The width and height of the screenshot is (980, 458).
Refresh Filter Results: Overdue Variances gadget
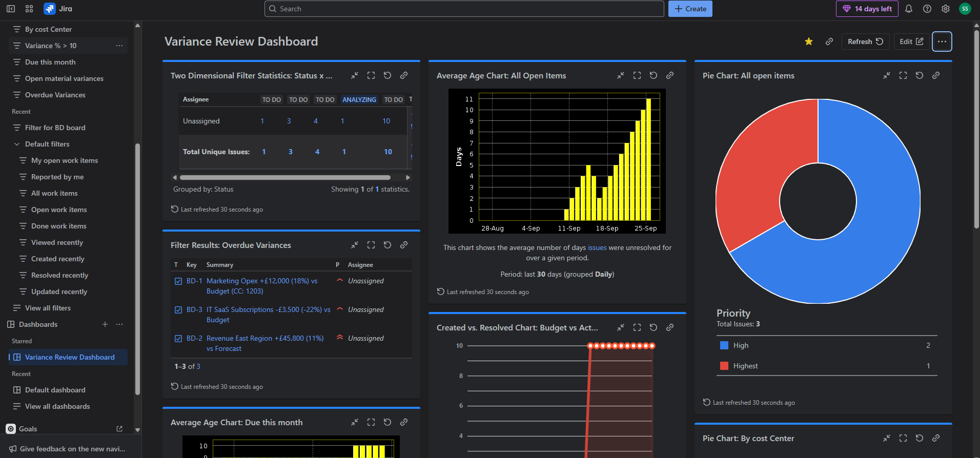pos(387,245)
